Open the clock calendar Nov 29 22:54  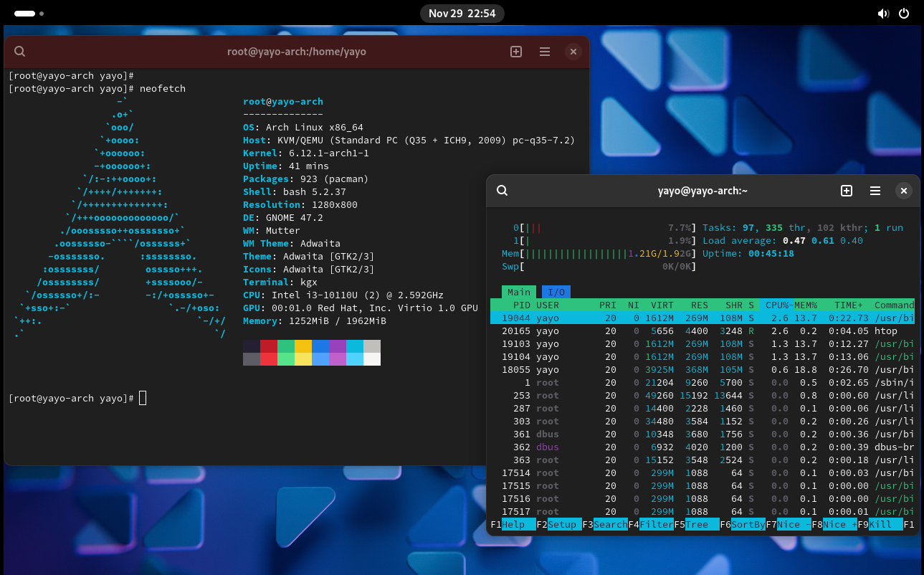coord(462,14)
